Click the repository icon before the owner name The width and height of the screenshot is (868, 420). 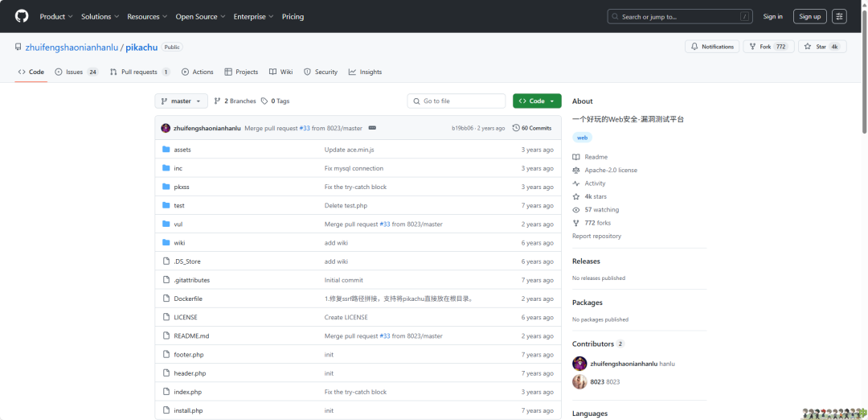[x=18, y=47]
